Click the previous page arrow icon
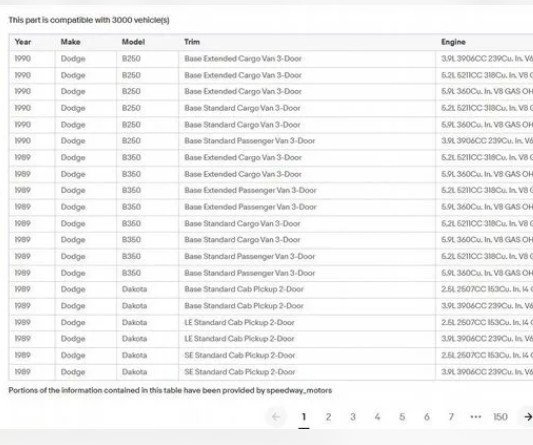The height and width of the screenshot is (445, 533). [276, 417]
